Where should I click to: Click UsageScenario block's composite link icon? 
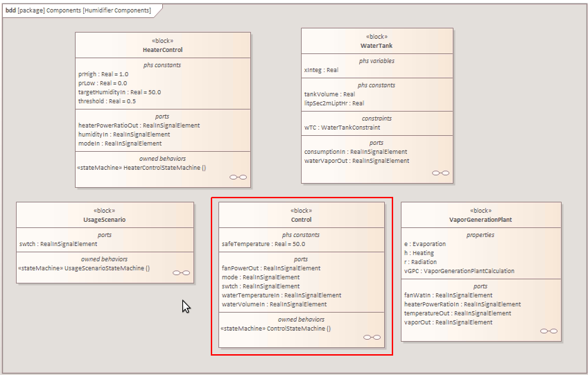click(x=181, y=273)
